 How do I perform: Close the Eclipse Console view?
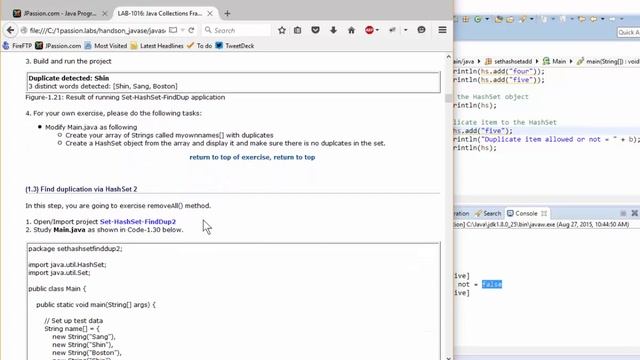click(544, 213)
